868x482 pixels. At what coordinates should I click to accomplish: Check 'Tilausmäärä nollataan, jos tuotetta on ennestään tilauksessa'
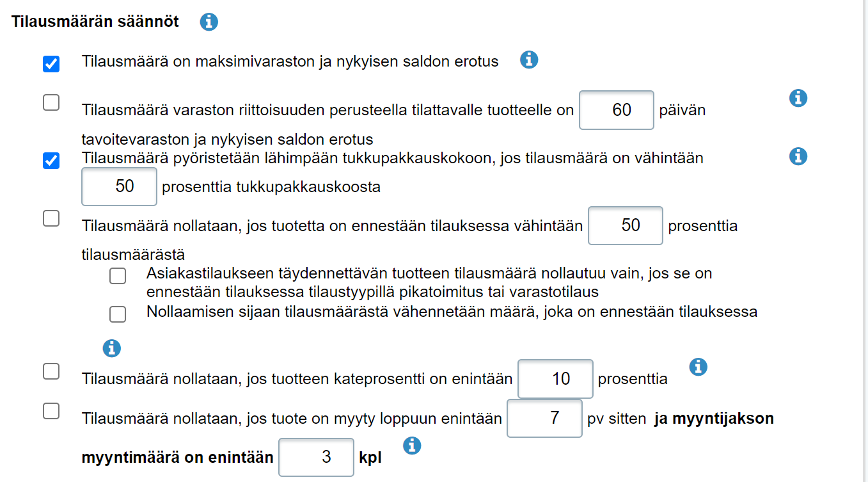pos(51,218)
